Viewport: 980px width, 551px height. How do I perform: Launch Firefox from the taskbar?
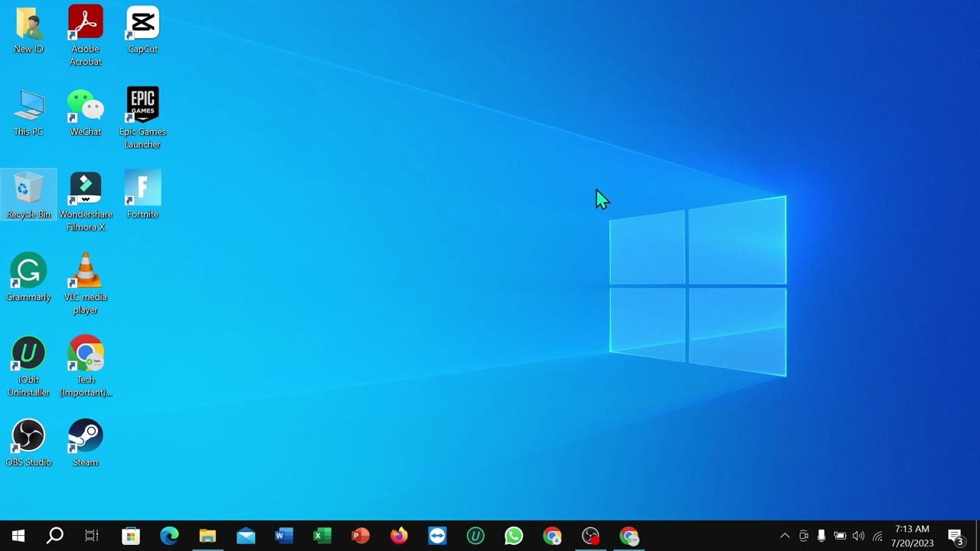point(399,536)
